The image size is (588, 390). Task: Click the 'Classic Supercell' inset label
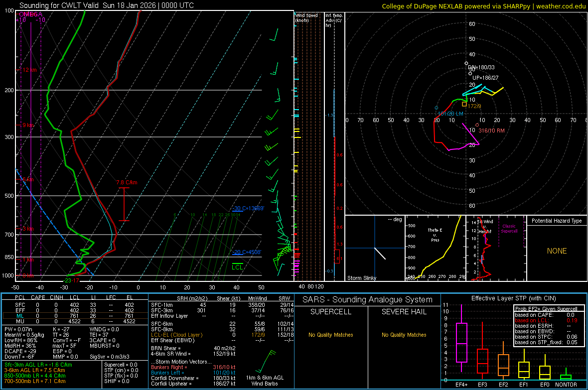(x=509, y=229)
